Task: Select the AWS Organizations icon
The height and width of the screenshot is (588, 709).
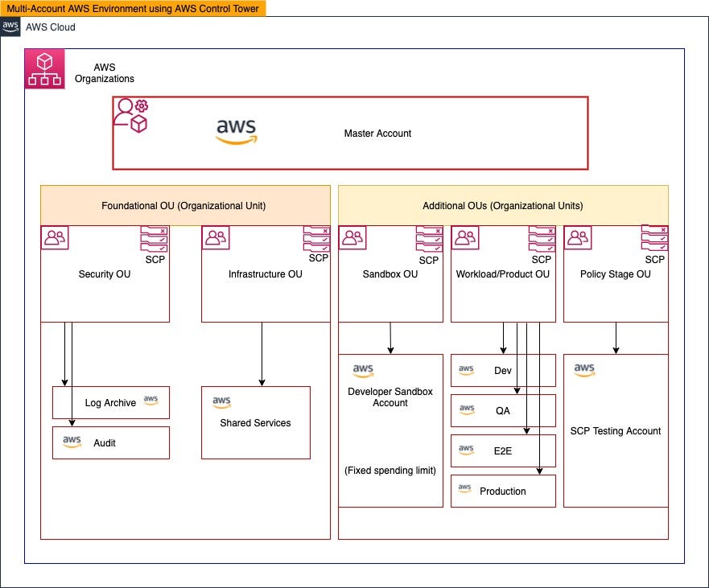Action: [44, 68]
